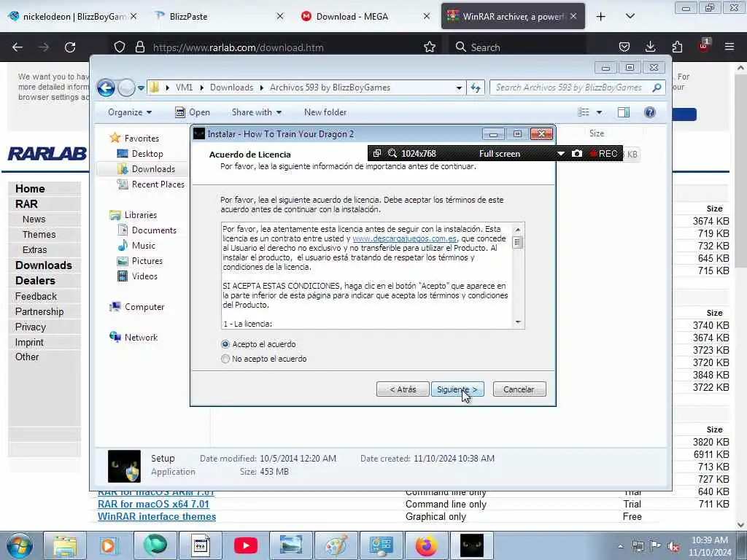747x560 pixels.
Task: Click the license text scrollbar down arrow
Action: [518, 322]
